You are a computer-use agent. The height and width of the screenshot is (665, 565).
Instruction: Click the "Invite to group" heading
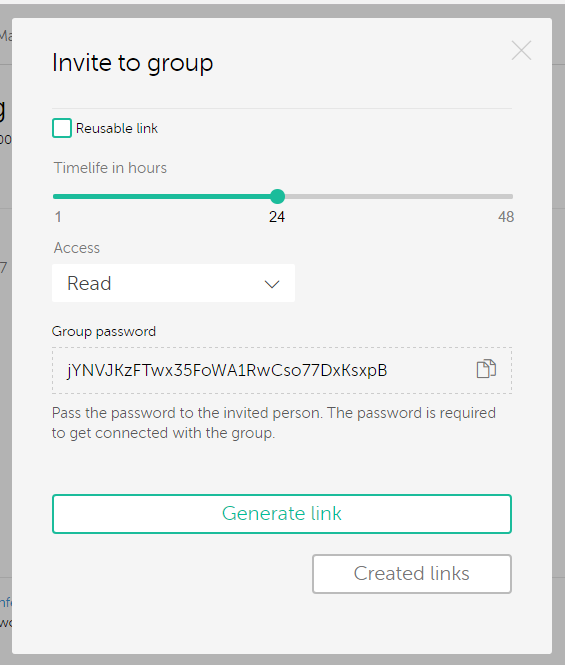pyautogui.click(x=132, y=64)
